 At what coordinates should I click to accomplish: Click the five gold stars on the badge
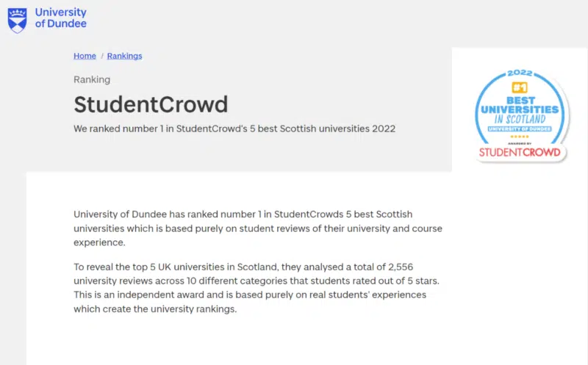coord(520,136)
